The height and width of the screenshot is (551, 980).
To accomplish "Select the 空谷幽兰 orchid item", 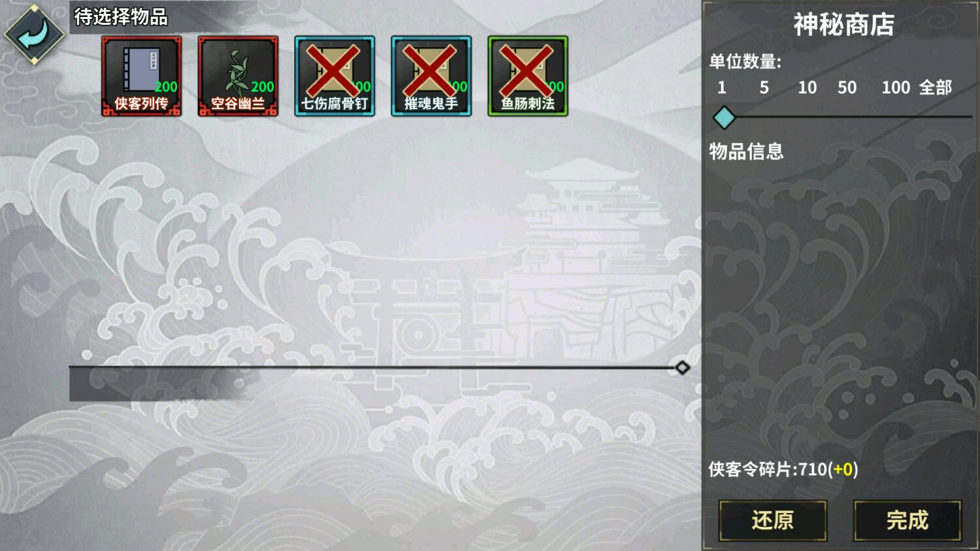I will pos(238,76).
